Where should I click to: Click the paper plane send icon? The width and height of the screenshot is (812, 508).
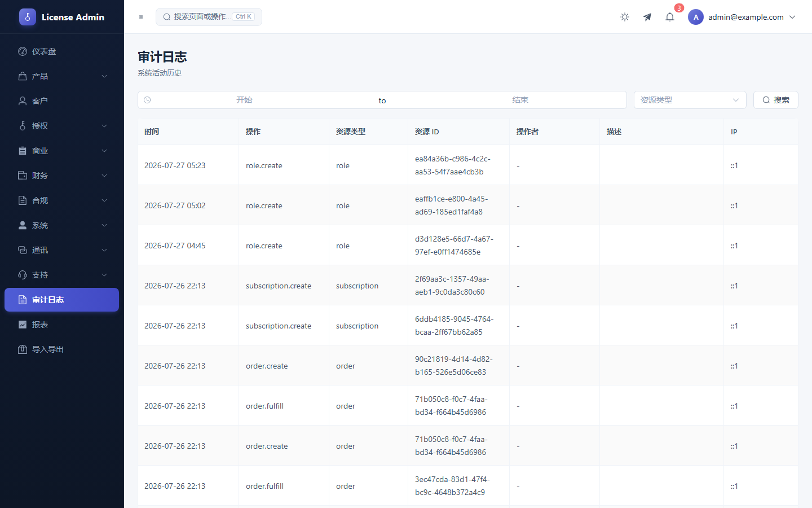click(647, 17)
